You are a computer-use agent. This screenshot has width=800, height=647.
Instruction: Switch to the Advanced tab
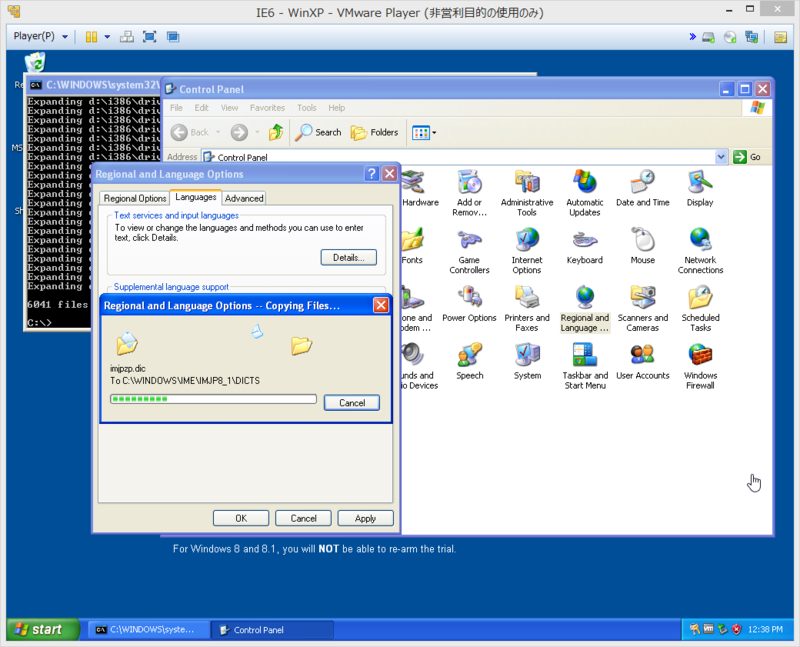[x=244, y=198]
